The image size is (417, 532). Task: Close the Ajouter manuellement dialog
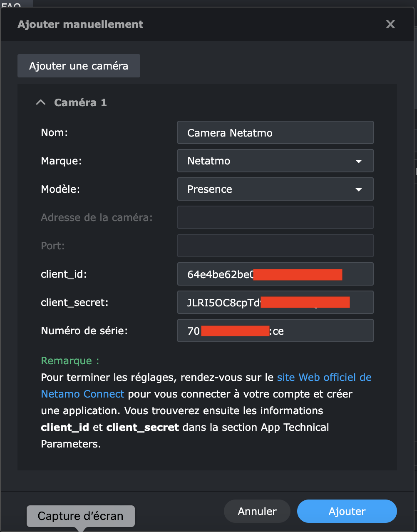point(390,25)
